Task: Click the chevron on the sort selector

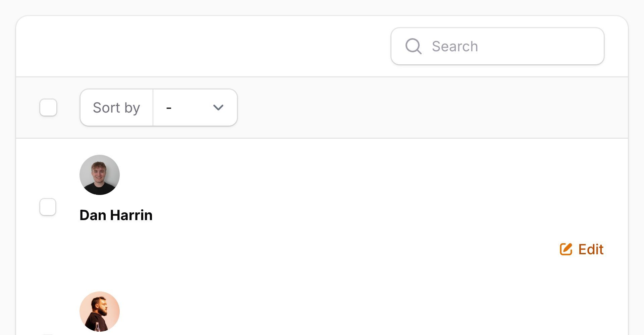Action: coord(218,107)
